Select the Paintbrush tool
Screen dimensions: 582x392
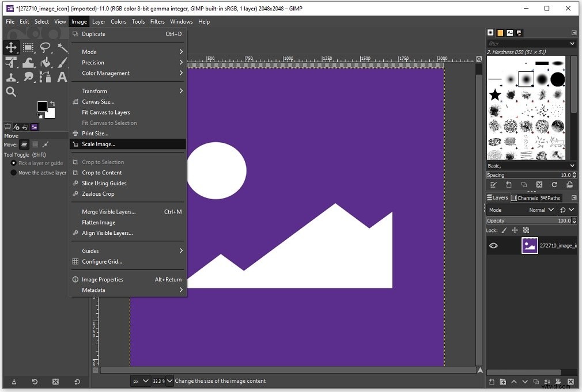pos(62,62)
